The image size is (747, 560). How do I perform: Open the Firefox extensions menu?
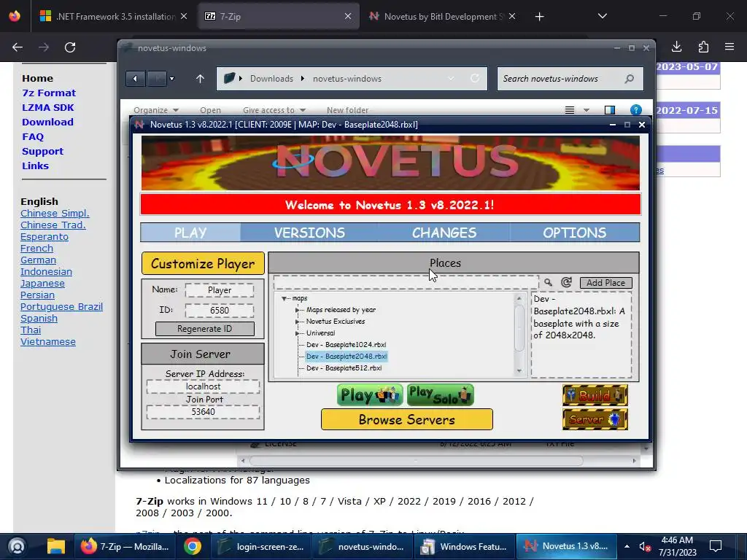703,47
